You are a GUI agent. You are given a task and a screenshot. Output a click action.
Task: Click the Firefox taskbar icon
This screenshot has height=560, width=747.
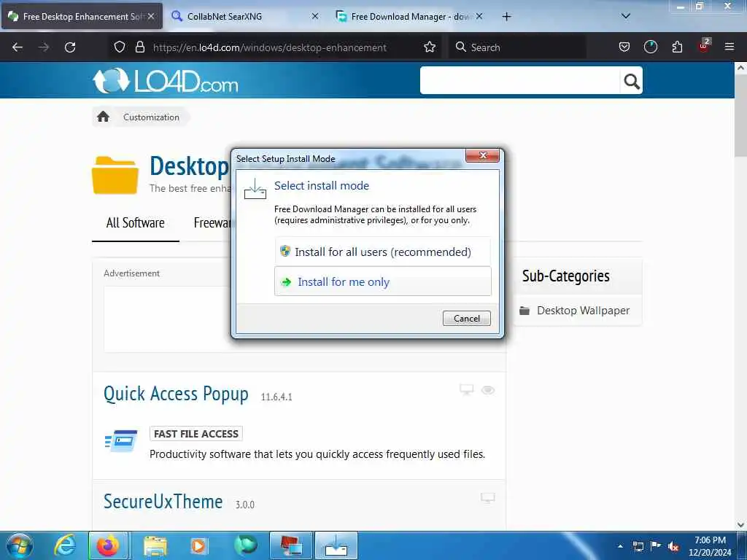click(x=108, y=545)
